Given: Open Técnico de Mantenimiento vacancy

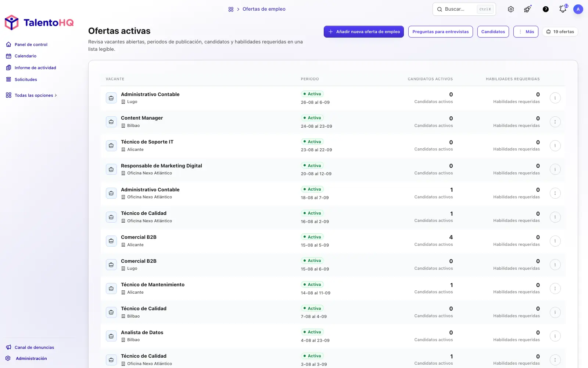Looking at the screenshot, I should (x=153, y=285).
